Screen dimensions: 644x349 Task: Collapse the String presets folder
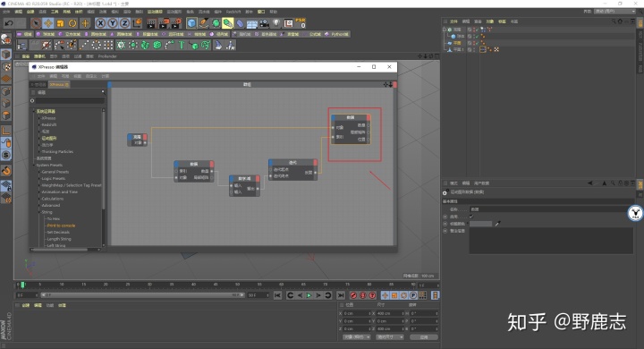point(40,212)
